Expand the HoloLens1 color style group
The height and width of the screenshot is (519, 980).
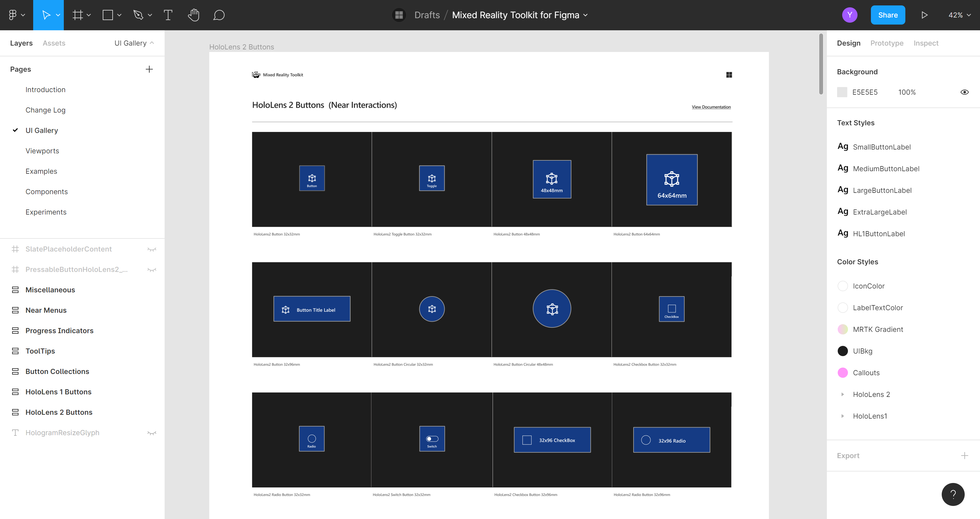click(x=843, y=415)
